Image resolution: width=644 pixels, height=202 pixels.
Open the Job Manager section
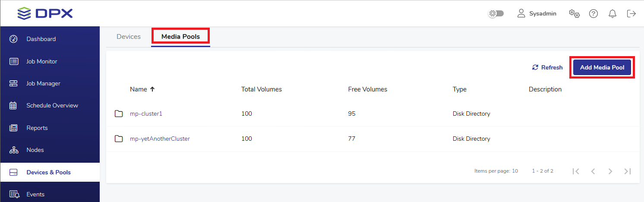pos(43,83)
